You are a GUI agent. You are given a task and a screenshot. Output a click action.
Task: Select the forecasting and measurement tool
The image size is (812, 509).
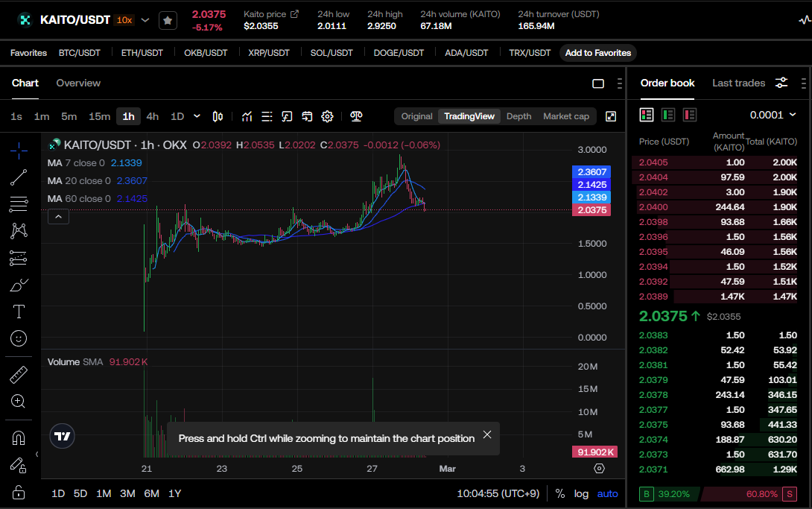pos(19,258)
